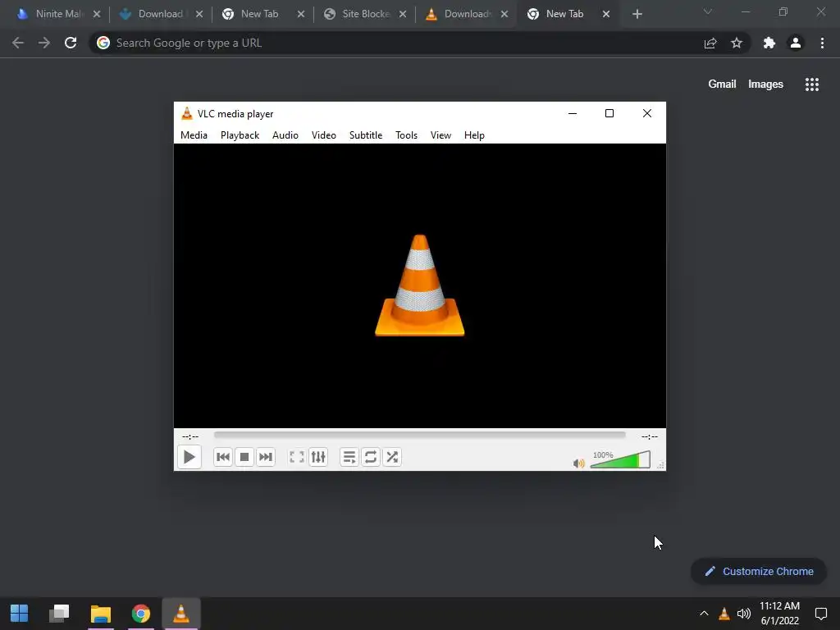Open the taskbar clock and date
Image resolution: width=840 pixels, height=630 pixels.
point(779,614)
